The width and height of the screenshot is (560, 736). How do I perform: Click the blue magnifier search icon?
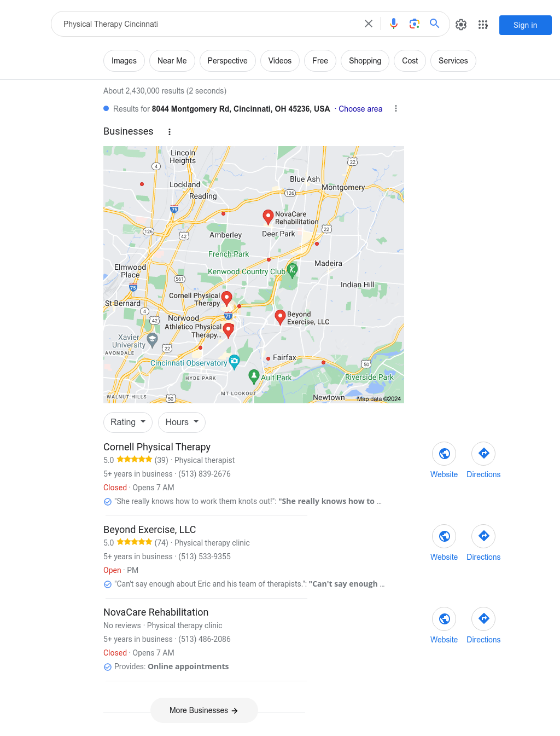[435, 24]
